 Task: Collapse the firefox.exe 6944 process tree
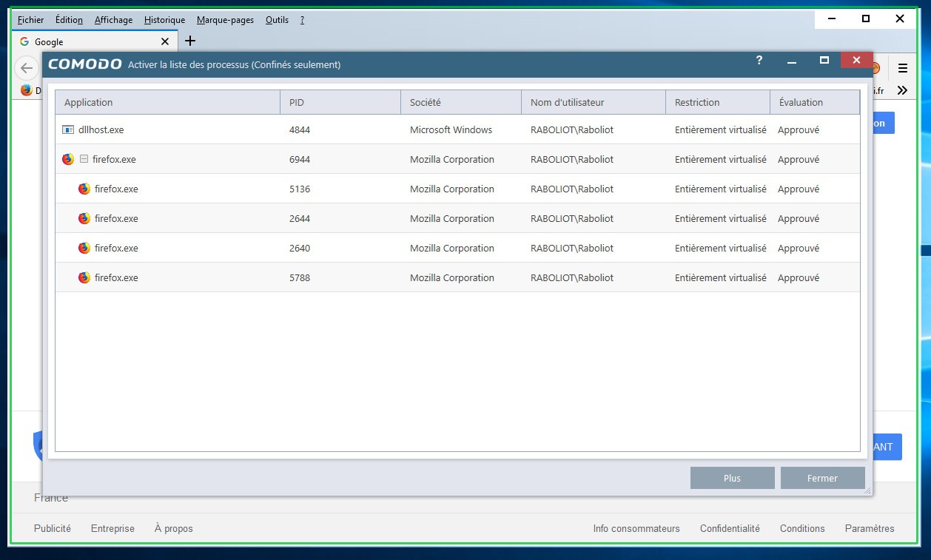tap(84, 159)
